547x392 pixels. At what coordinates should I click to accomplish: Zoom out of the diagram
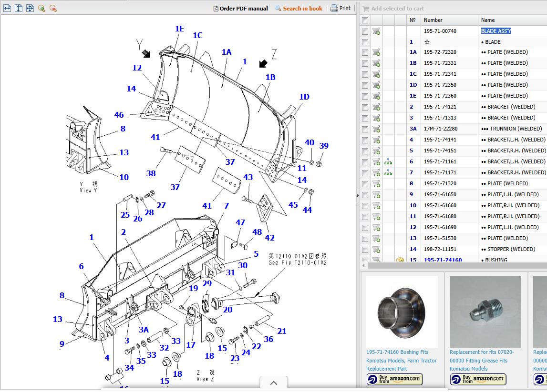[53, 9]
